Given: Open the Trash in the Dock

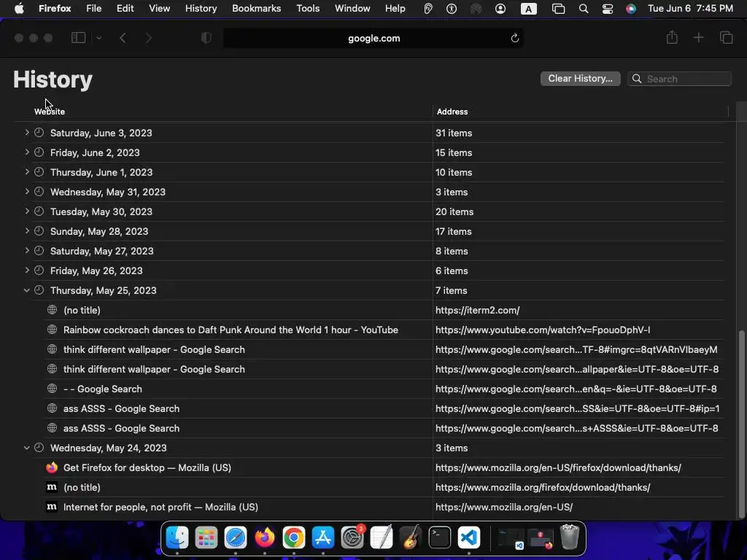Looking at the screenshot, I should pyautogui.click(x=569, y=537).
